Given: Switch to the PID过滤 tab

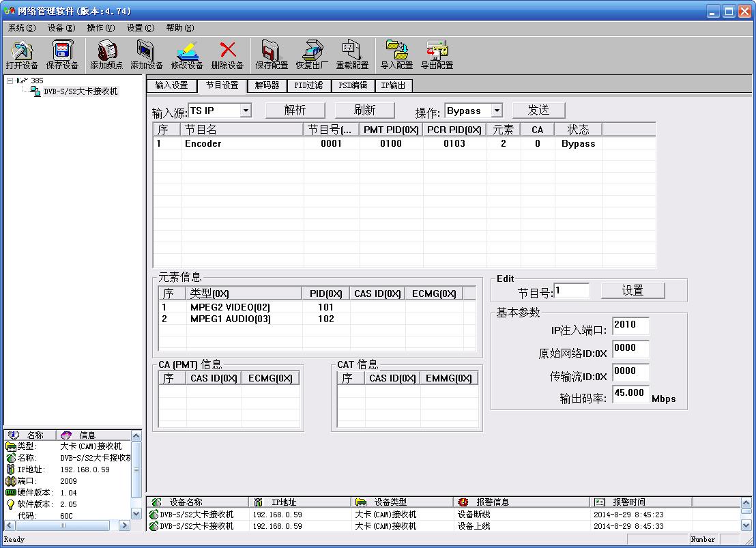Looking at the screenshot, I should [308, 86].
